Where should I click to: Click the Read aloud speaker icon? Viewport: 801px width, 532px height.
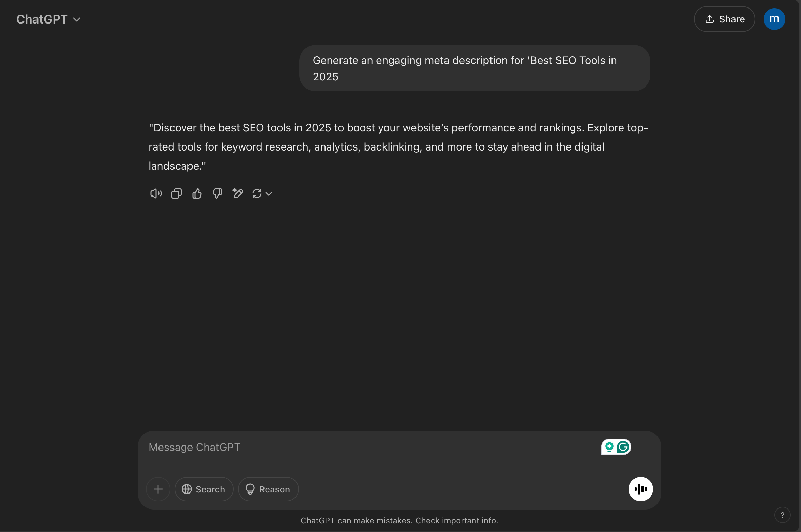coord(156,193)
